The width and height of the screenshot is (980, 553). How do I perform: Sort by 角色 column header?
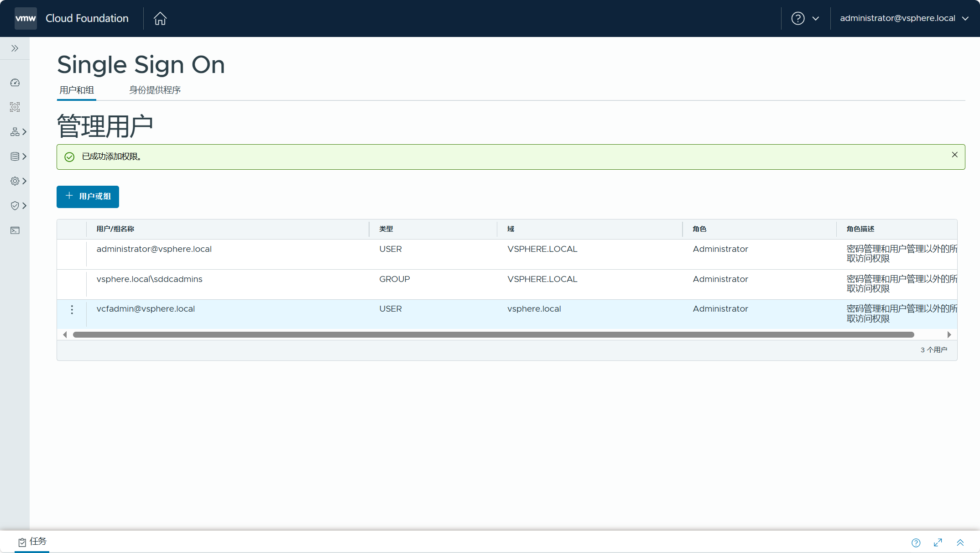tap(699, 229)
